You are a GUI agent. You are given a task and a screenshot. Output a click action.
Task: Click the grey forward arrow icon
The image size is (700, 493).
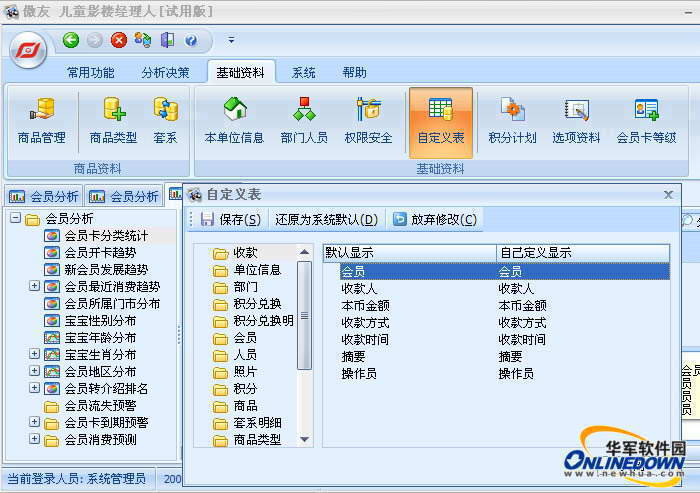click(x=95, y=41)
